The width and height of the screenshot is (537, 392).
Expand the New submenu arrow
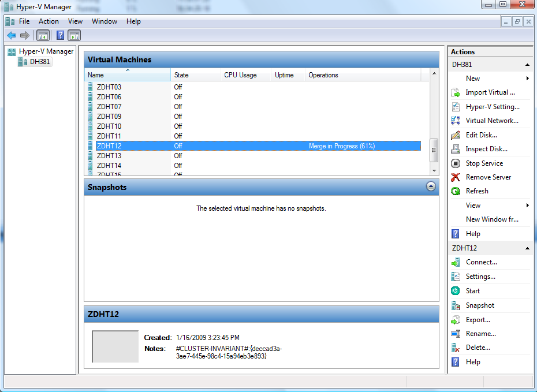pyautogui.click(x=527, y=79)
